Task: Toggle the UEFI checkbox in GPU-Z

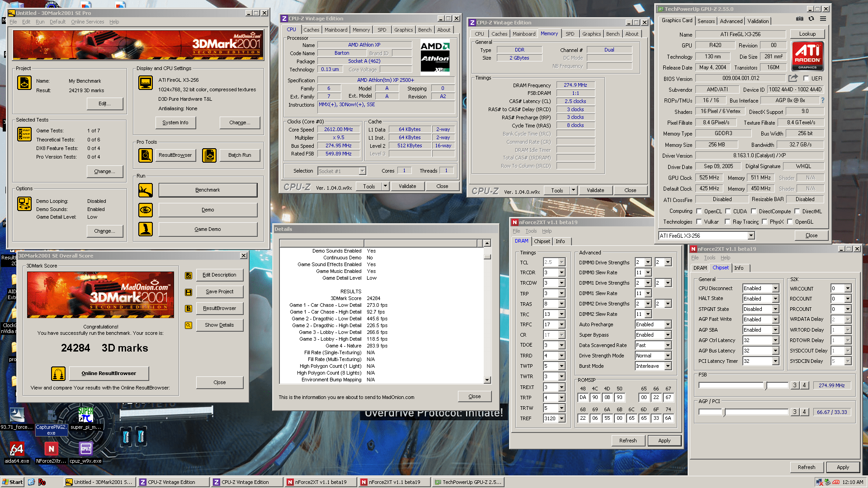Action: pyautogui.click(x=806, y=78)
